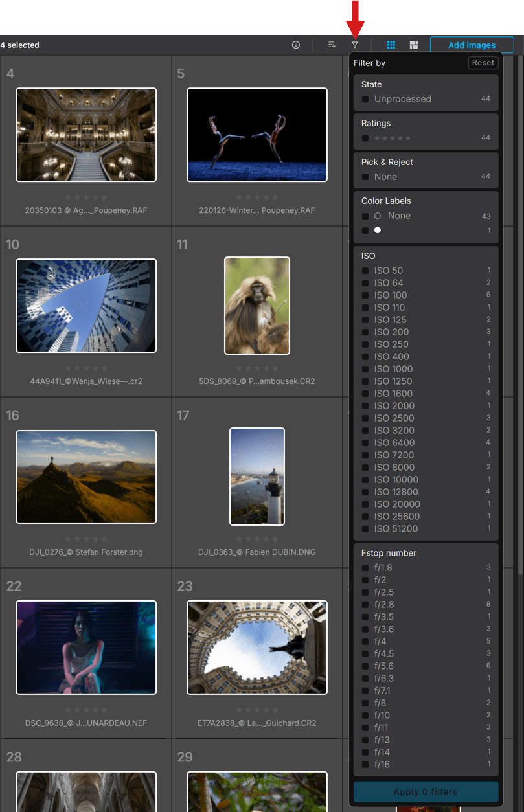
Task: Click filename 5DS_8069_© P...ambousek.CR2
Action: click(257, 381)
